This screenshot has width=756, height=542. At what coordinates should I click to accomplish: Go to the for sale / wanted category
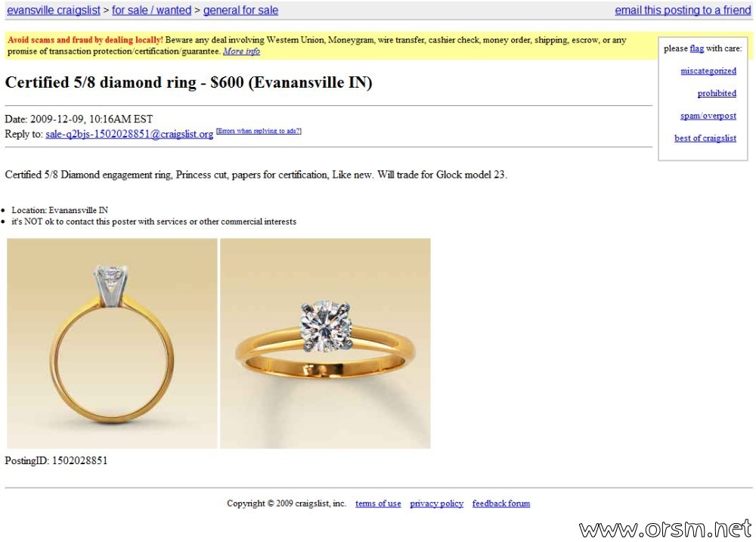point(151,10)
